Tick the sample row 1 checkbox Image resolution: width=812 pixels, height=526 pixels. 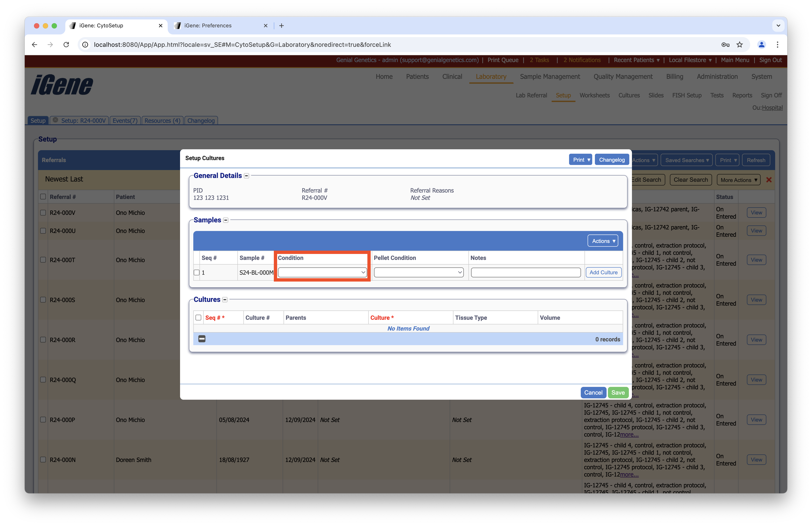click(x=197, y=272)
